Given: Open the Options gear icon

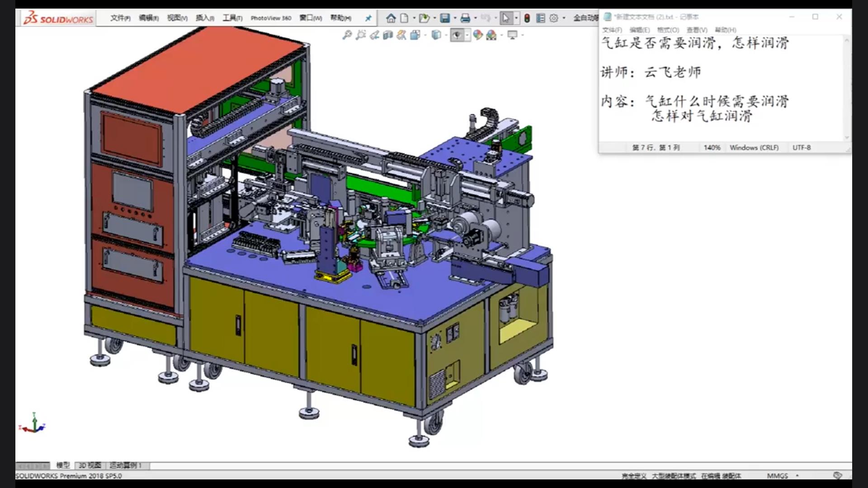Looking at the screenshot, I should (x=554, y=18).
